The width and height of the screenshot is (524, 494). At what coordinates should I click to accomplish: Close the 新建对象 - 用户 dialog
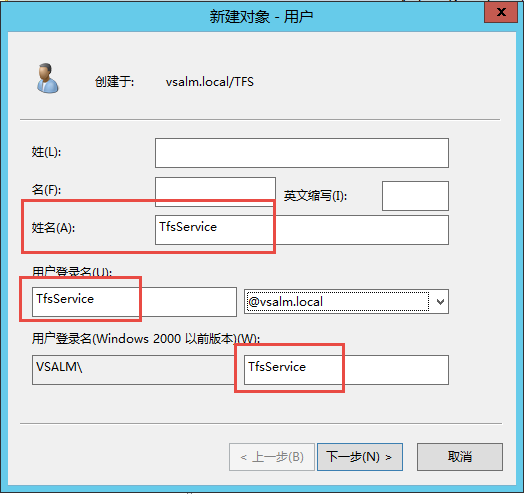pos(501,12)
